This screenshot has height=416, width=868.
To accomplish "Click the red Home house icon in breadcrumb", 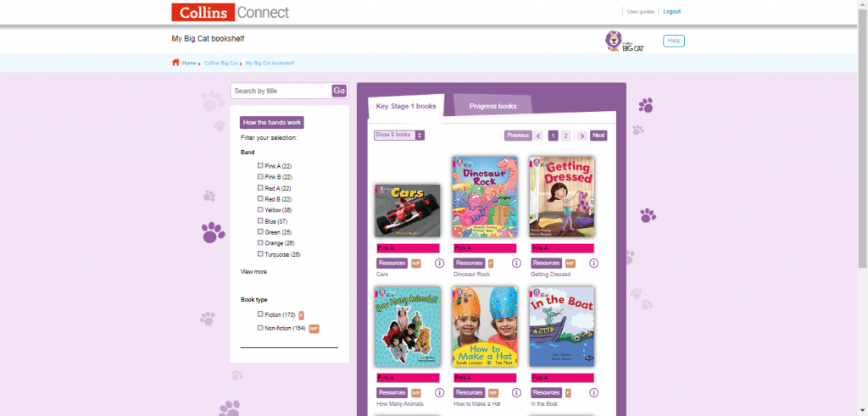I will 175,63.
